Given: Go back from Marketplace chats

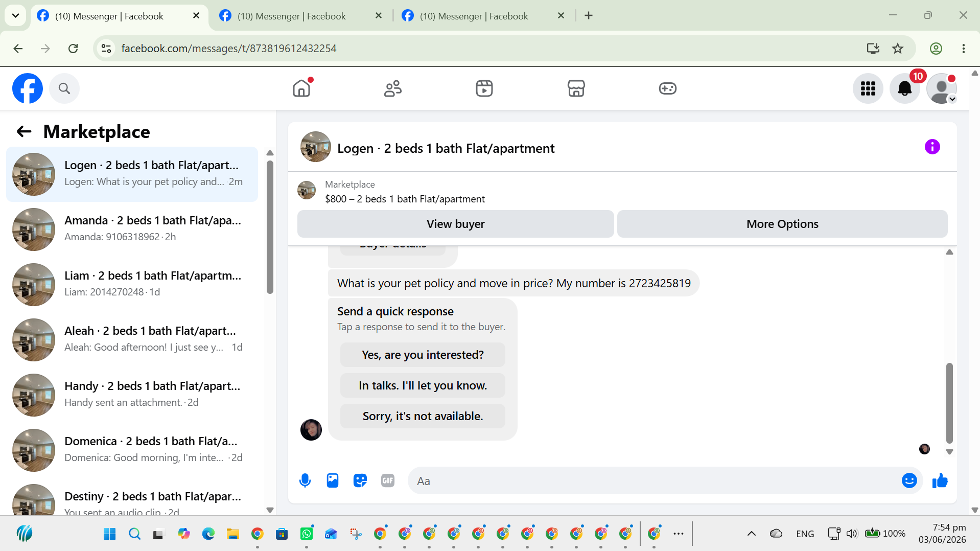Looking at the screenshot, I should tap(24, 132).
